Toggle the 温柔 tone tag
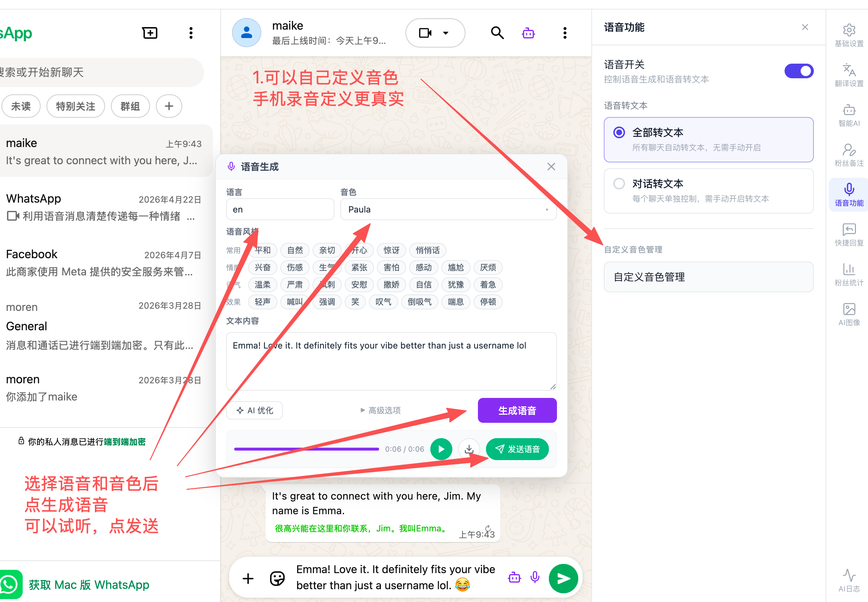This screenshot has height=602, width=868. (263, 285)
